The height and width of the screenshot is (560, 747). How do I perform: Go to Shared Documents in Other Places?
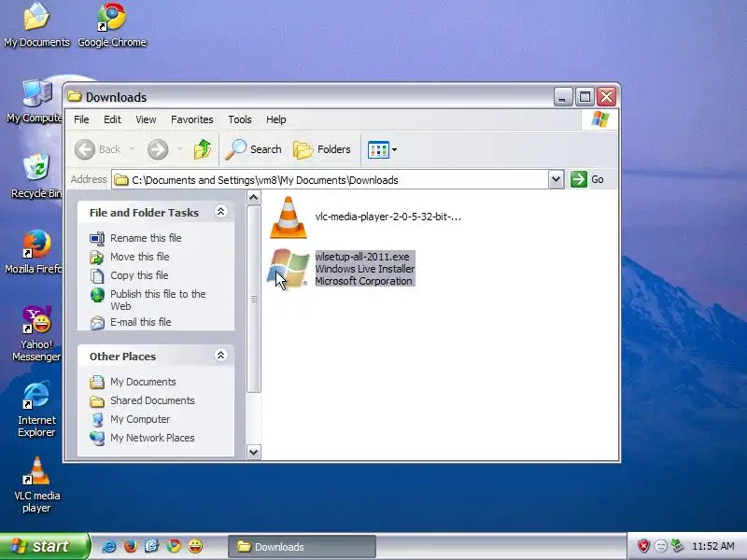click(152, 400)
